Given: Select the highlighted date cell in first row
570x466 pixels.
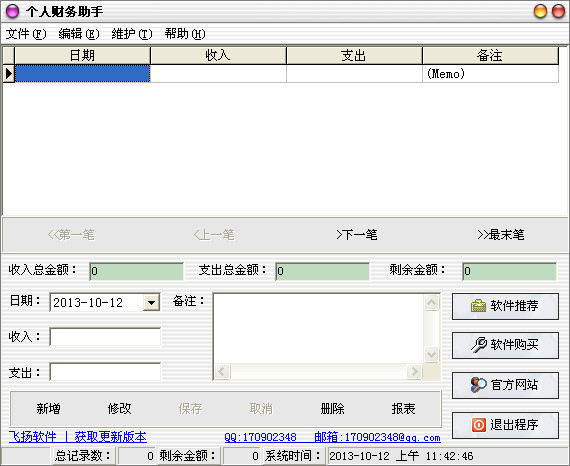Looking at the screenshot, I should (x=82, y=73).
